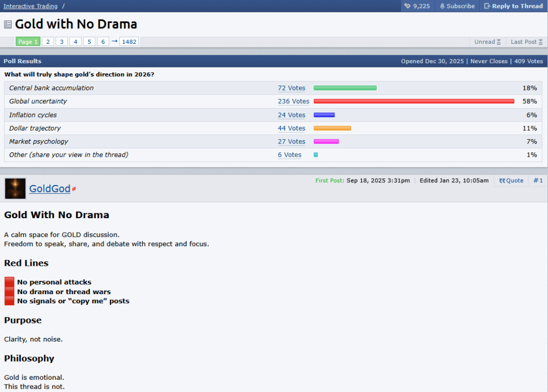
Task: Click the Subscribe bell icon
Action: point(442,6)
